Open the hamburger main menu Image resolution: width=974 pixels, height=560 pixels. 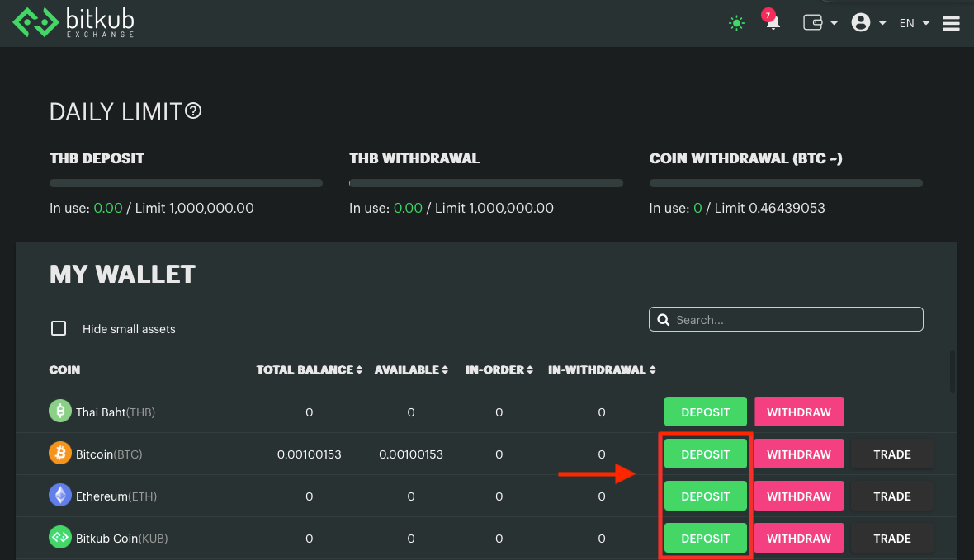[951, 24]
